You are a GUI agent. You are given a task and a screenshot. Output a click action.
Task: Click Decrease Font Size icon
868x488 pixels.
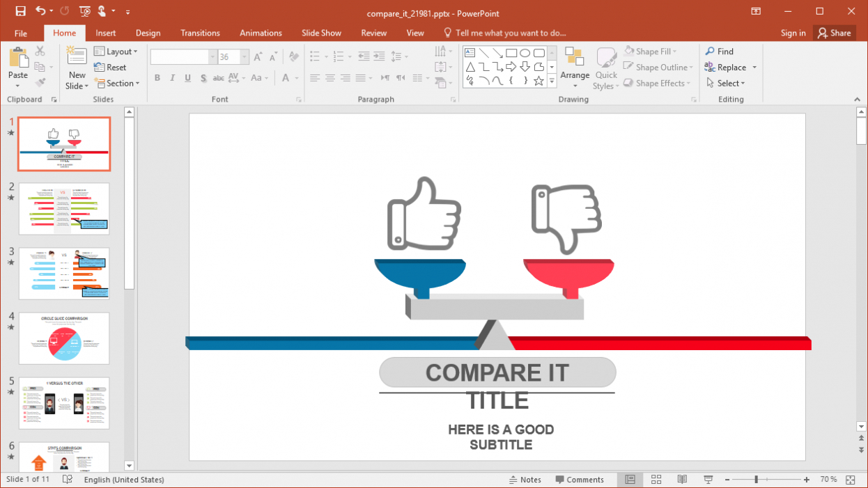click(x=273, y=57)
